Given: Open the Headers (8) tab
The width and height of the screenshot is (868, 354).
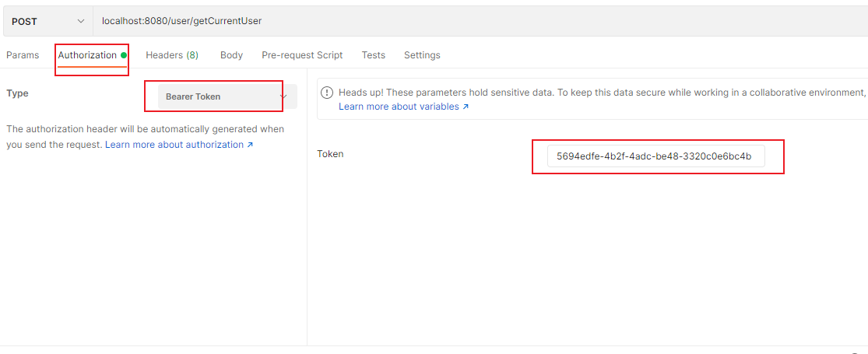Looking at the screenshot, I should (172, 55).
